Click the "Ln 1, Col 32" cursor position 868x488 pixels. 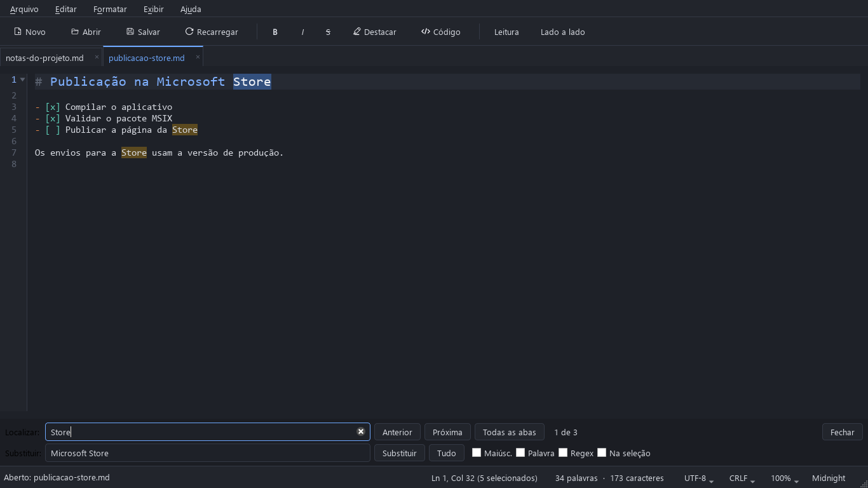tap(484, 478)
